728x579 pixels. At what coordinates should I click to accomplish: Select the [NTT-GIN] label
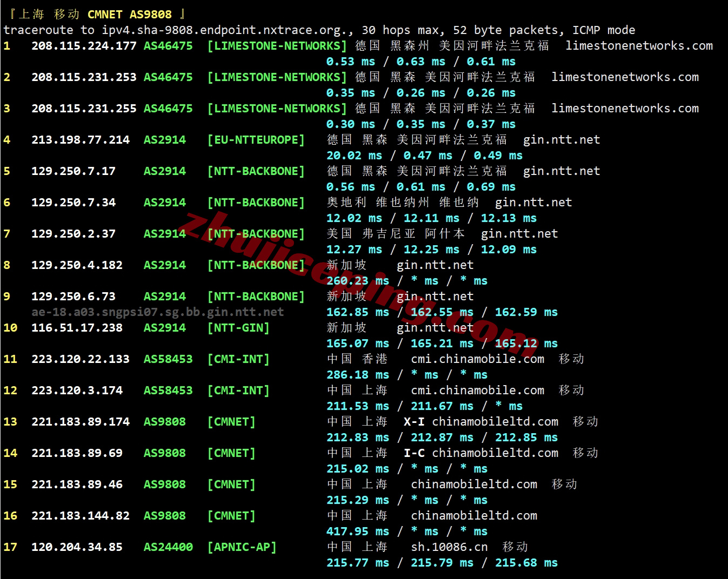238,328
